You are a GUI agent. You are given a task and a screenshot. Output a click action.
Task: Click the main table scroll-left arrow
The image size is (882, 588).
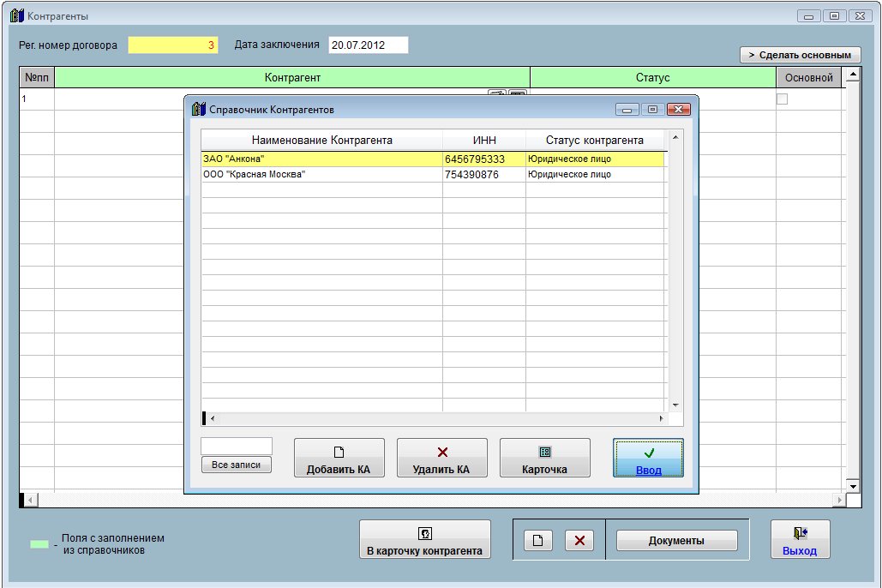(x=31, y=500)
